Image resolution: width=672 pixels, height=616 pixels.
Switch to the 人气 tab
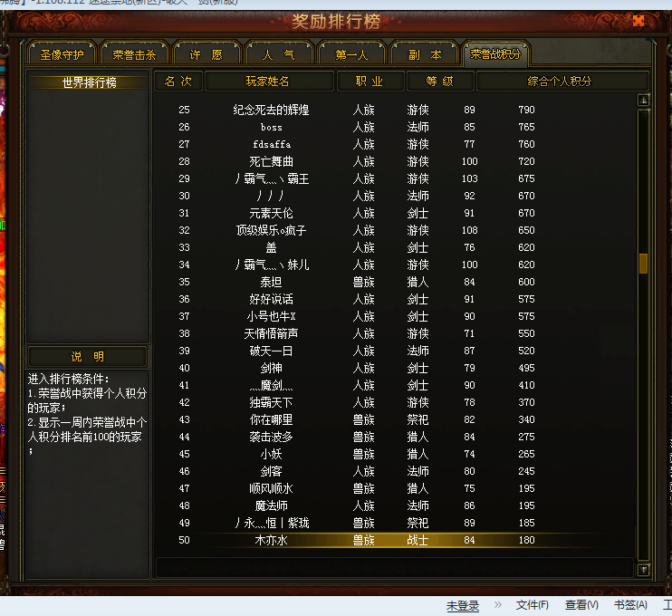280,54
